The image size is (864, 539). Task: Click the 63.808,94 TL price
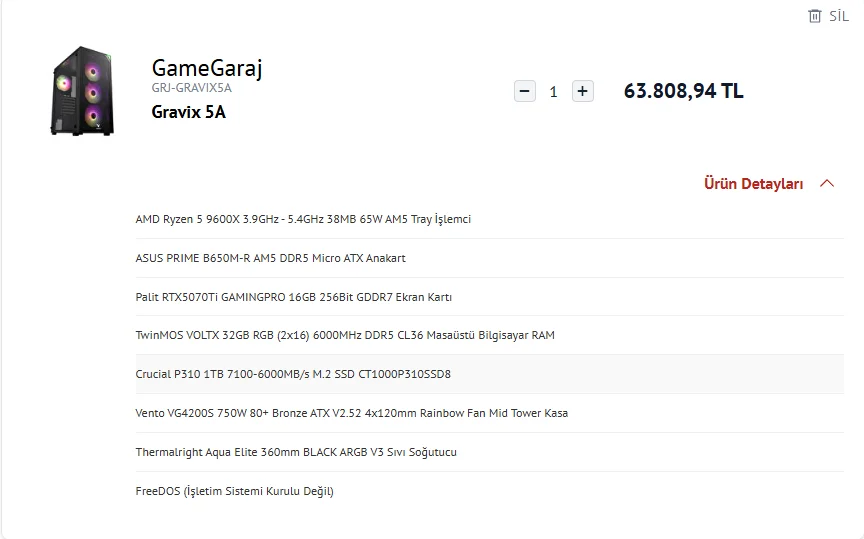683,91
